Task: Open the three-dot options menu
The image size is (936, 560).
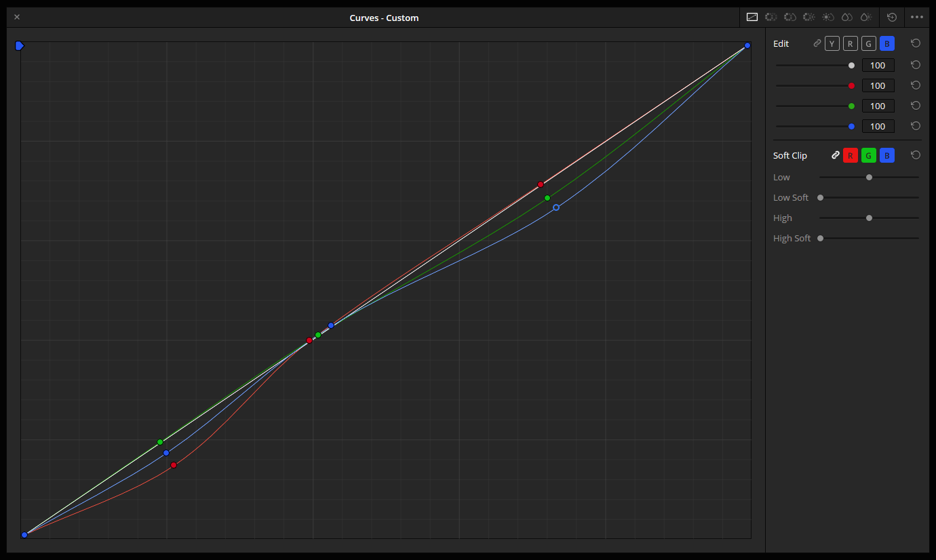Action: [916, 17]
